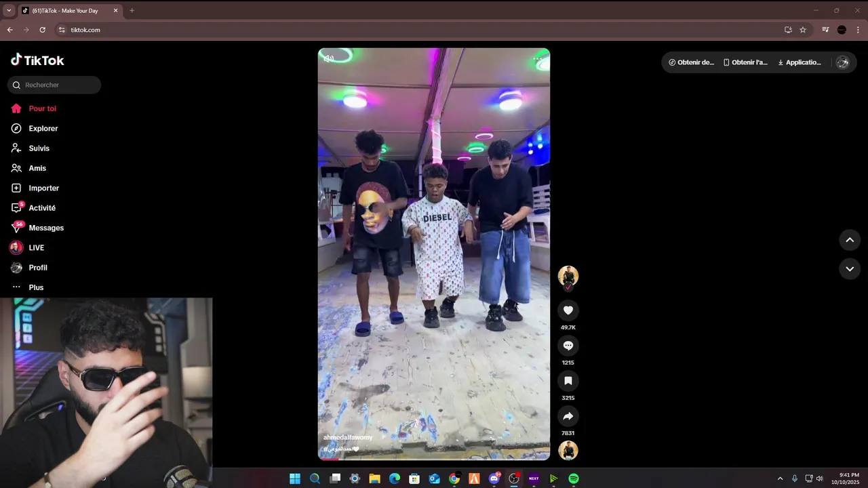Open the video three-dot options menu
Screen dimensions: 868x488
(539, 59)
